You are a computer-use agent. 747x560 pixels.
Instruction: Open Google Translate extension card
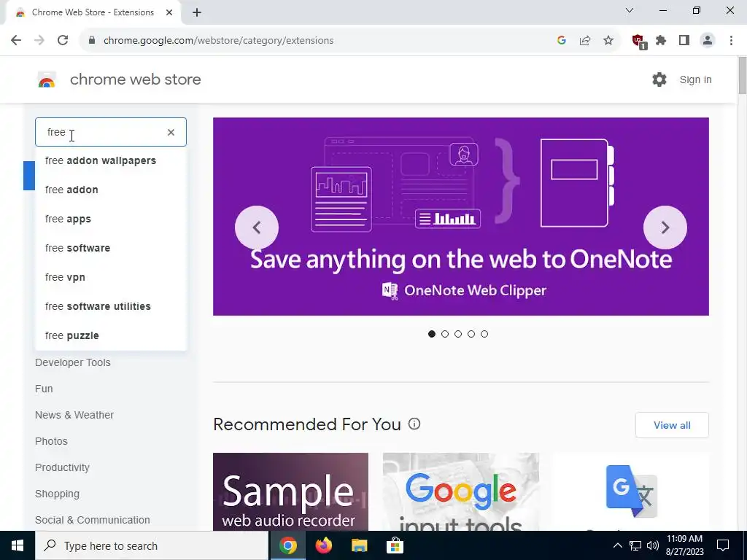click(631, 492)
